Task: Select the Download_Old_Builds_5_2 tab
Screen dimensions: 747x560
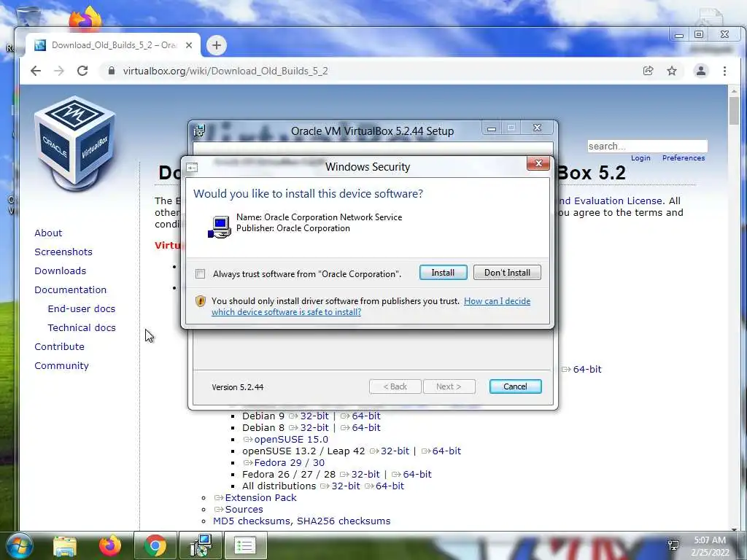Action: (113, 45)
